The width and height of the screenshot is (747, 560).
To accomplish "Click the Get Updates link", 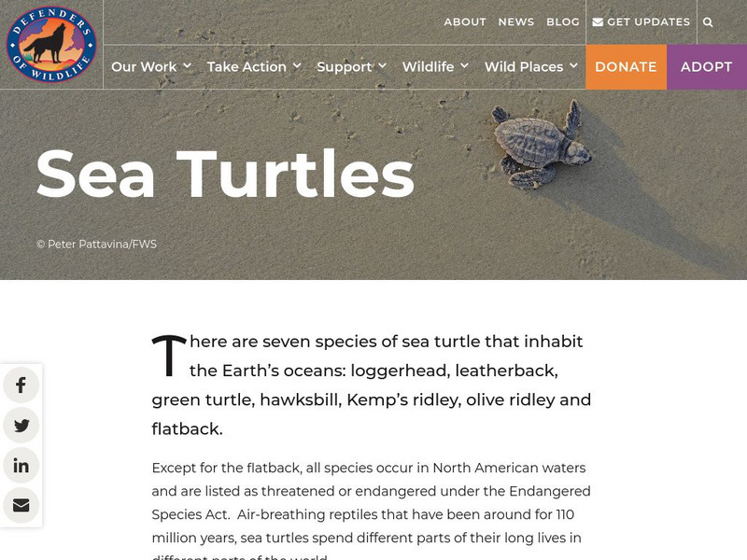I will tap(649, 22).
